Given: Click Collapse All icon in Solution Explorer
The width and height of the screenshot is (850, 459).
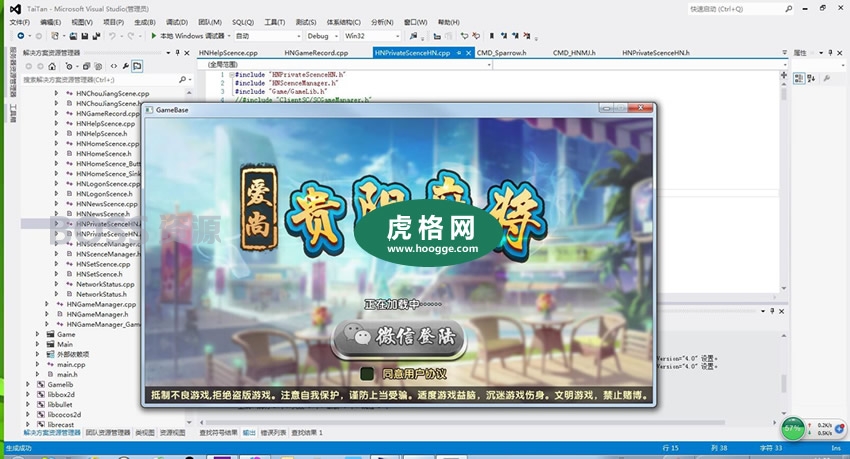Looking at the screenshot, I should click(x=86, y=66).
